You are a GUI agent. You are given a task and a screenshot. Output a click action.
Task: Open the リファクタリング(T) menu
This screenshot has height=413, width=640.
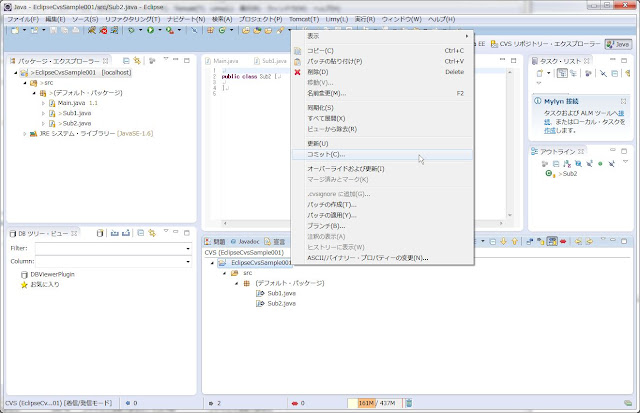pyautogui.click(x=132, y=19)
